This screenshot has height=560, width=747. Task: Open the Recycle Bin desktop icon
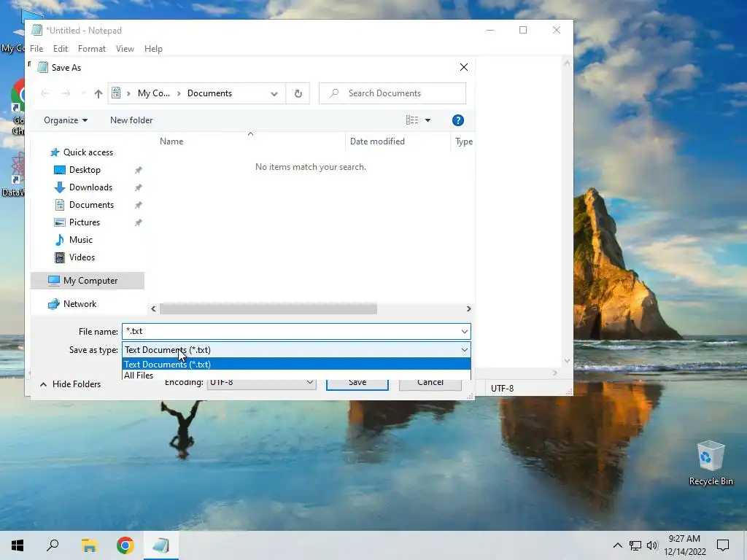711,463
